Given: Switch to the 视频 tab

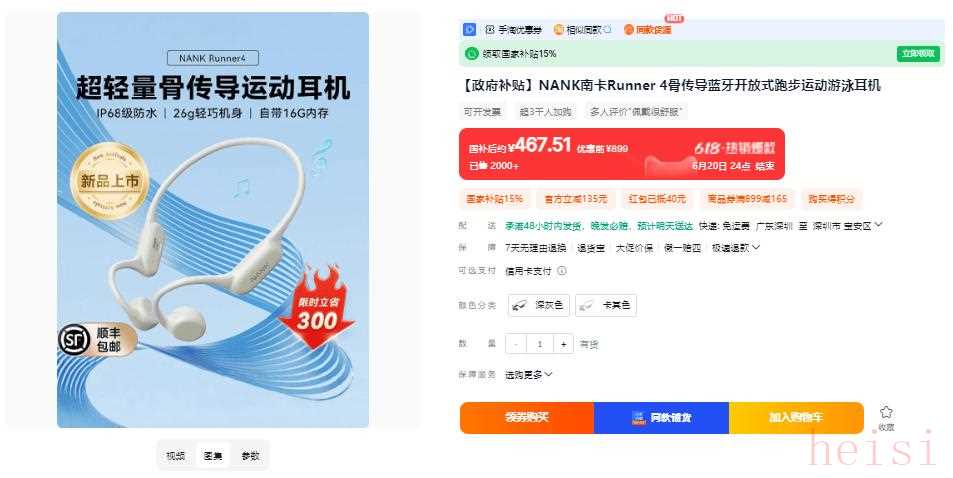Looking at the screenshot, I should [x=176, y=455].
